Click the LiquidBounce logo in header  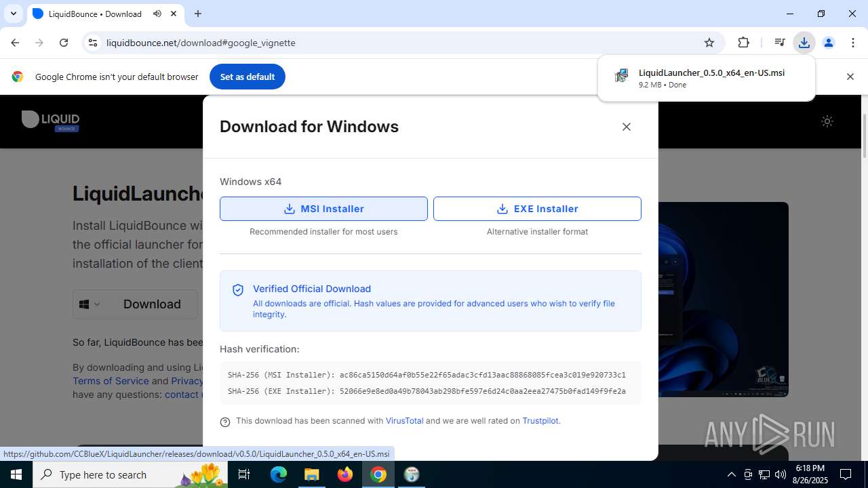click(51, 121)
